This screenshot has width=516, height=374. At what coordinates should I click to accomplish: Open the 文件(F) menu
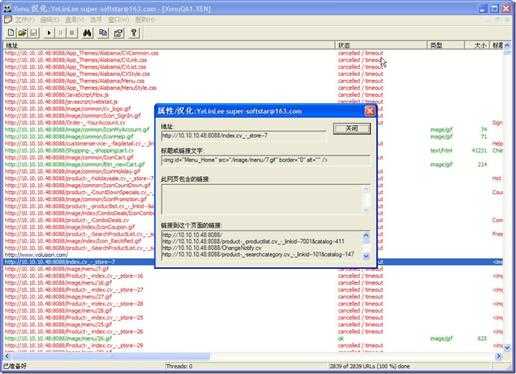click(24, 20)
